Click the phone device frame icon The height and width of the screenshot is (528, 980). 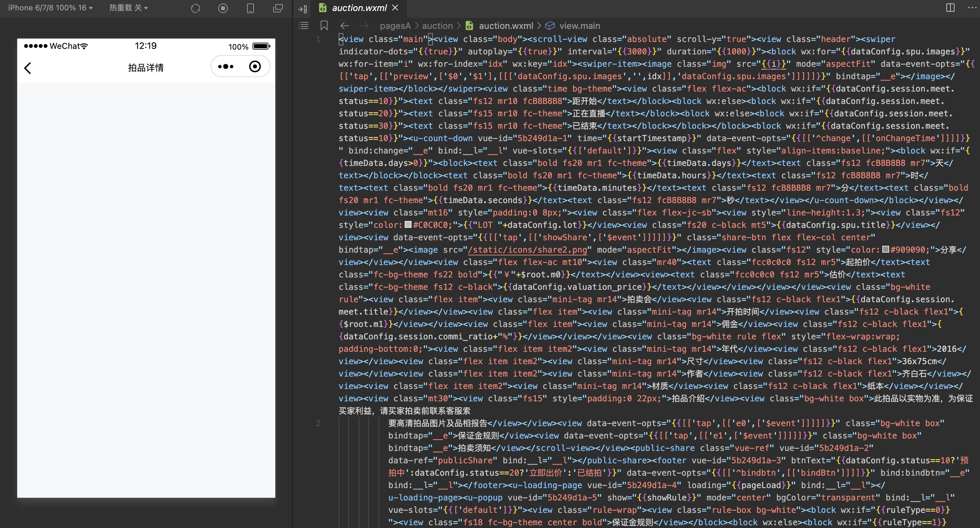[250, 8]
